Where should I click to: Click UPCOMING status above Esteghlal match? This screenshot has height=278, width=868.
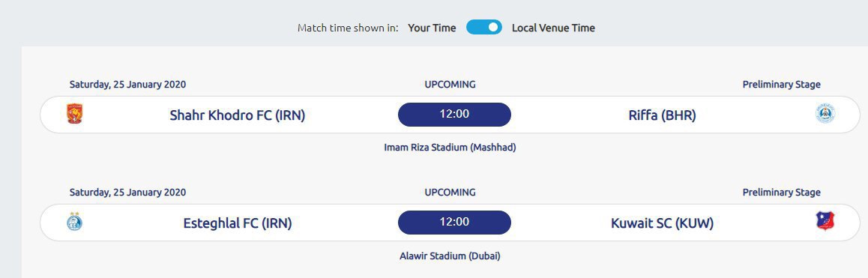click(x=450, y=193)
